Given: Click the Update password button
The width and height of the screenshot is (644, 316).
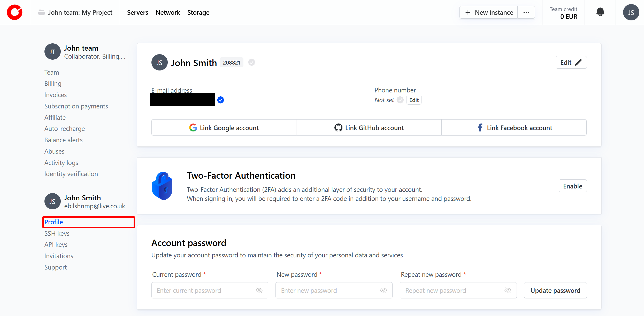Looking at the screenshot, I should pyautogui.click(x=555, y=290).
